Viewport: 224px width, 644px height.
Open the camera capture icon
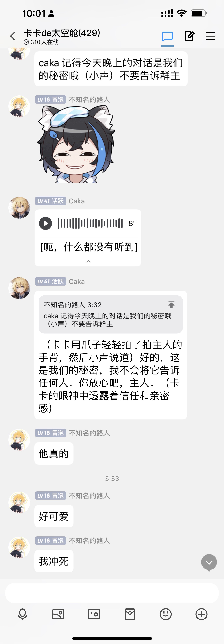94,614
